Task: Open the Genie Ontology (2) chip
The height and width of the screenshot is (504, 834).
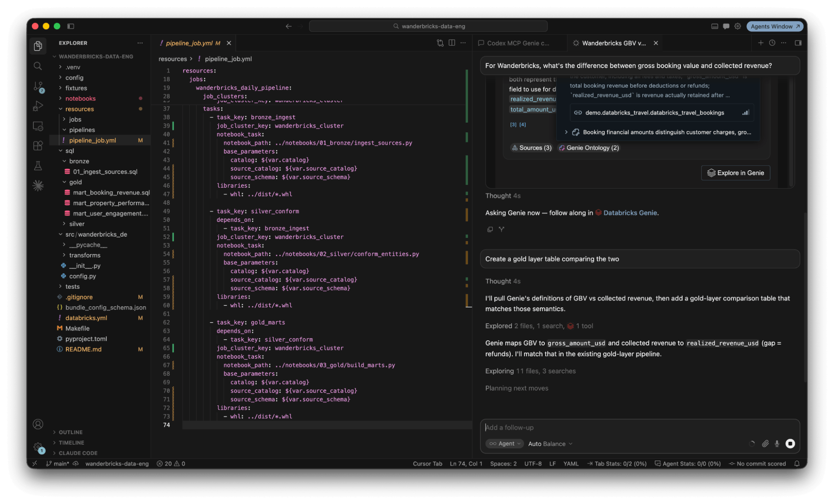Action: point(589,148)
